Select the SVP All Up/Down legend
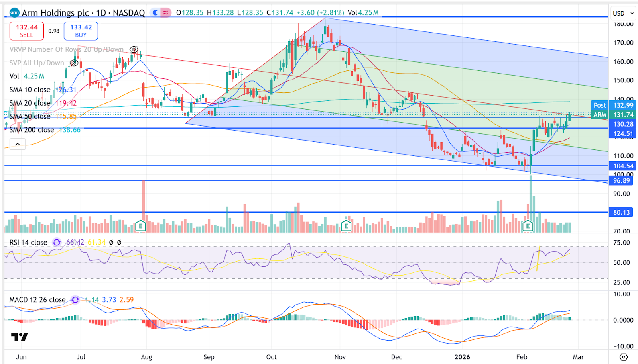 click(37, 63)
